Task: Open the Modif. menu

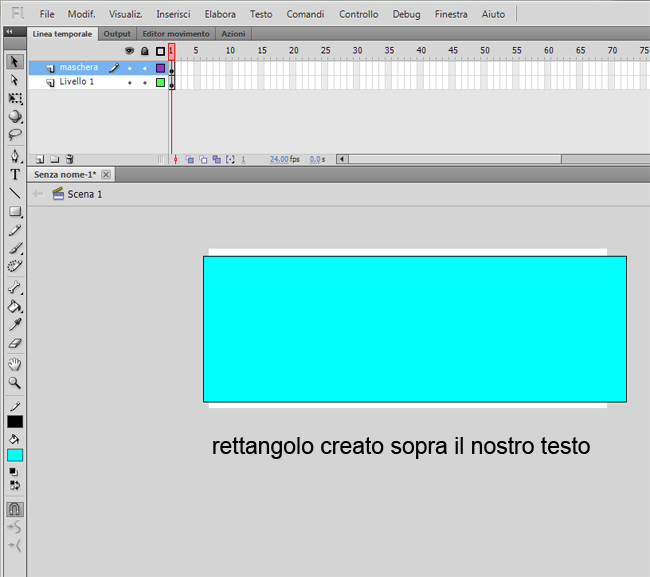Action: 82,14
